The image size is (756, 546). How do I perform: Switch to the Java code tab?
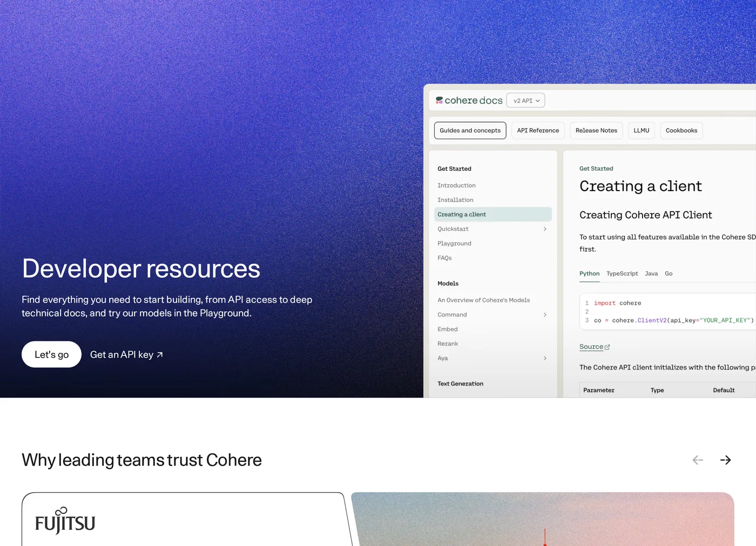(651, 274)
